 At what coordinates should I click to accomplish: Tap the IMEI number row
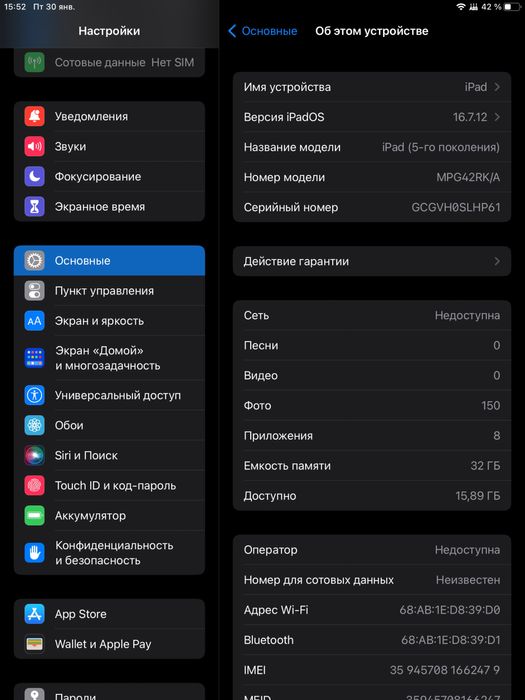click(x=372, y=670)
